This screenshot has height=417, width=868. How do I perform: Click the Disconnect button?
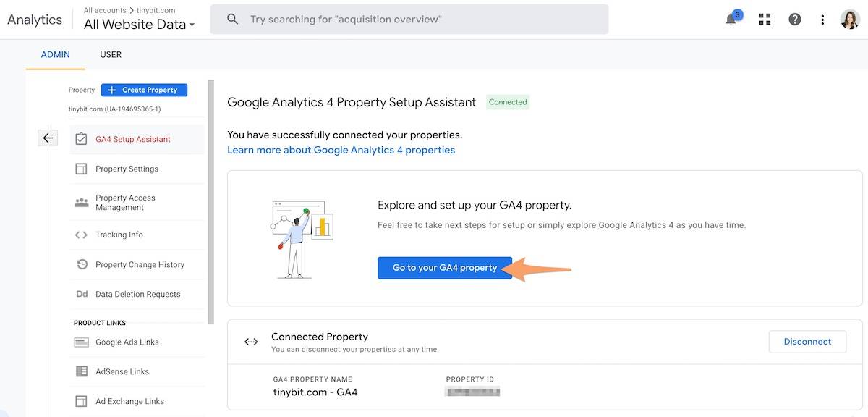point(807,341)
